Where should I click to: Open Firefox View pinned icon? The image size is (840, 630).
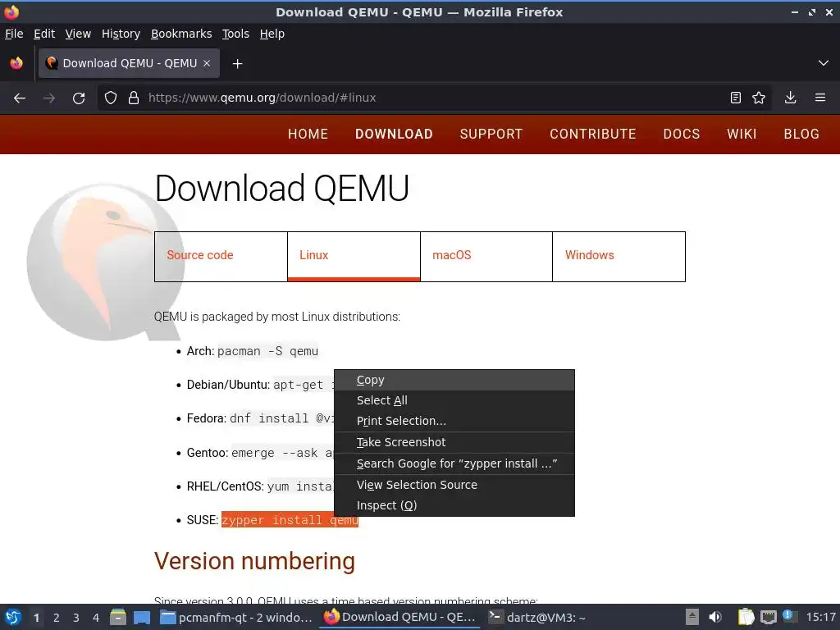pyautogui.click(x=16, y=63)
